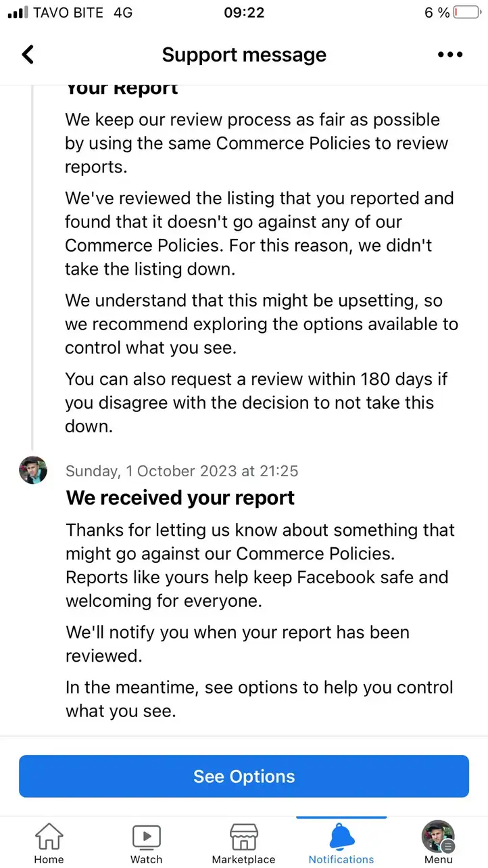This screenshot has width=488, height=868.
Task: Tap the sender avatar beside the report message
Action: (x=33, y=470)
